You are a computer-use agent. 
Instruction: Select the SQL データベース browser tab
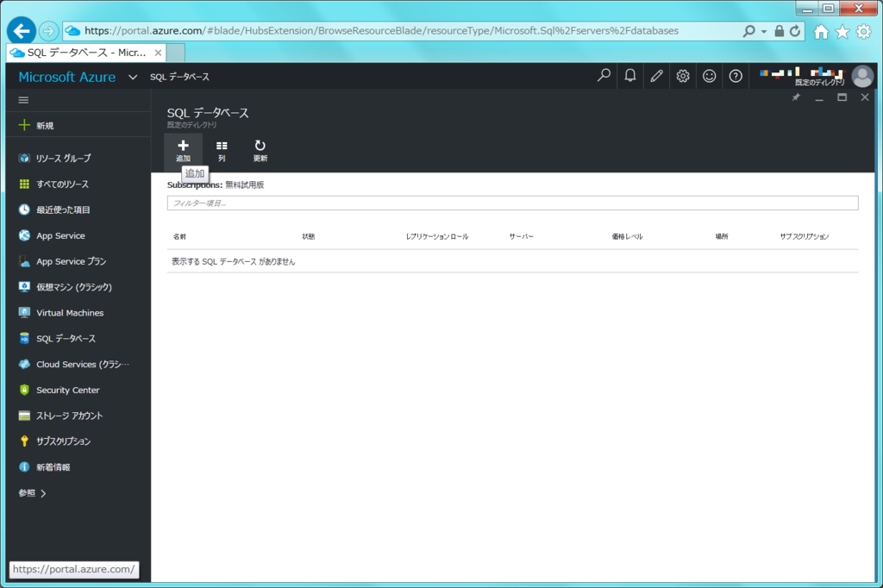coord(87,53)
